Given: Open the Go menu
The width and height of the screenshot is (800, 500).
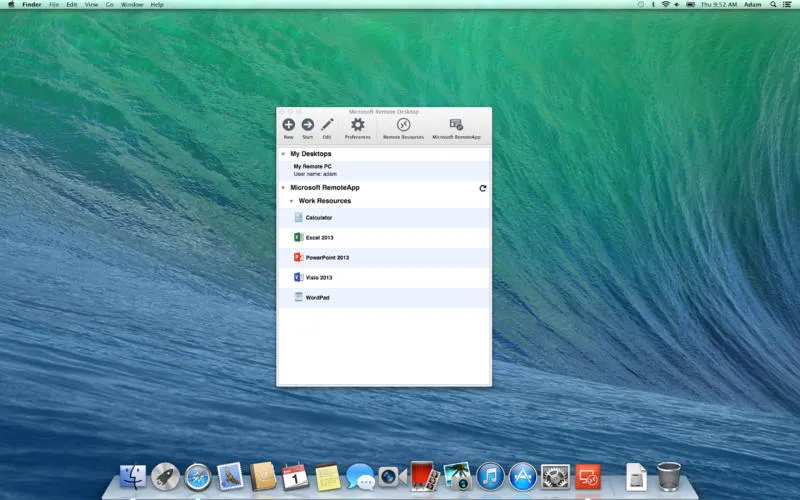Looking at the screenshot, I should 110,5.
